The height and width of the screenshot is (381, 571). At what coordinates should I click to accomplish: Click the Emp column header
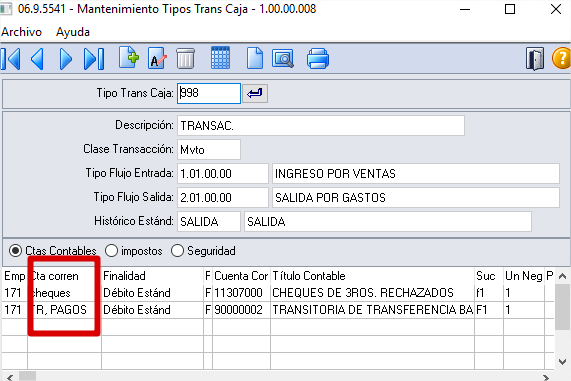click(15, 276)
